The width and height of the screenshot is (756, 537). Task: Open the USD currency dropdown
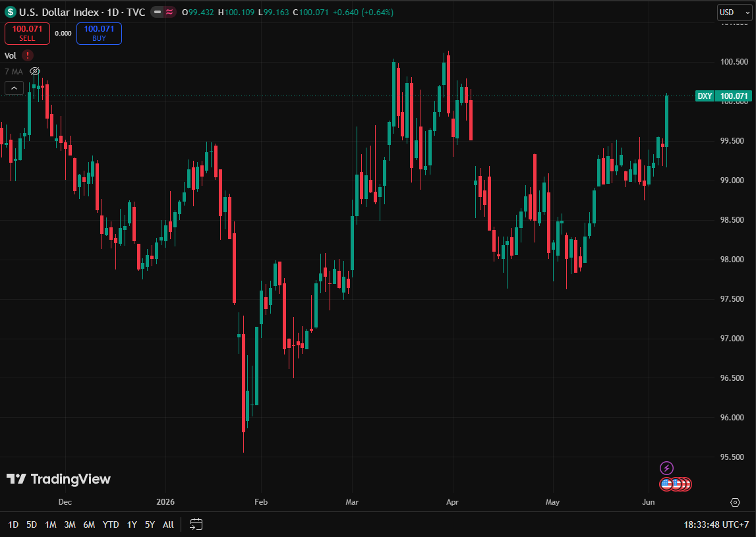tap(734, 13)
